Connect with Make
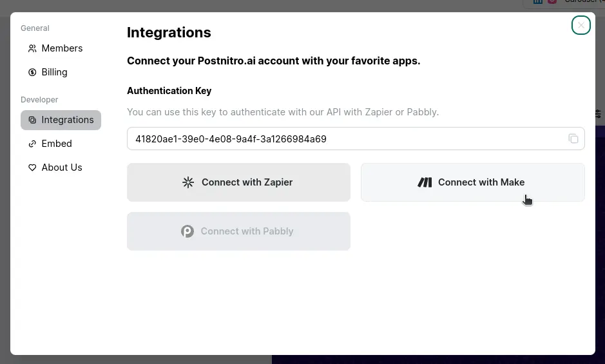 click(473, 182)
